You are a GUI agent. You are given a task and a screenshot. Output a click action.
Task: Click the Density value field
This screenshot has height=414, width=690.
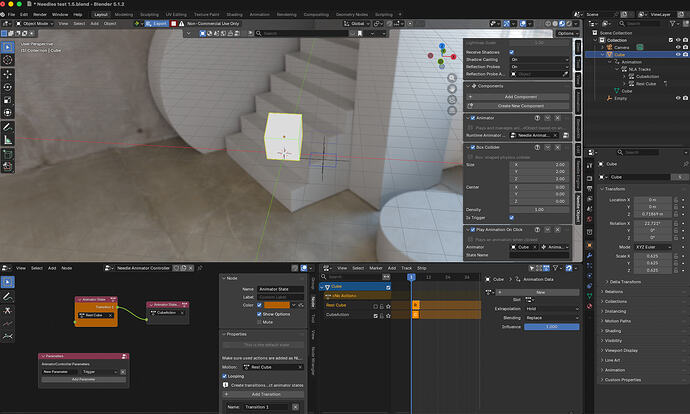tap(540, 209)
